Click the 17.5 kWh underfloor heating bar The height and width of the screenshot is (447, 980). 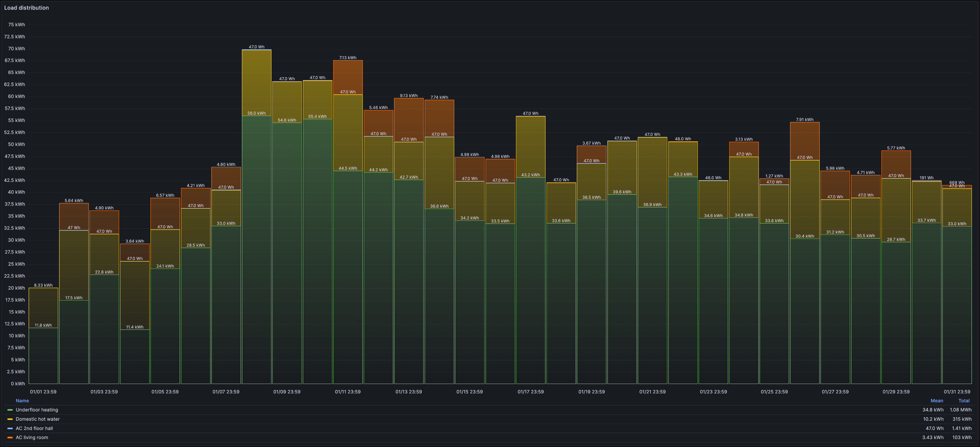(74, 342)
